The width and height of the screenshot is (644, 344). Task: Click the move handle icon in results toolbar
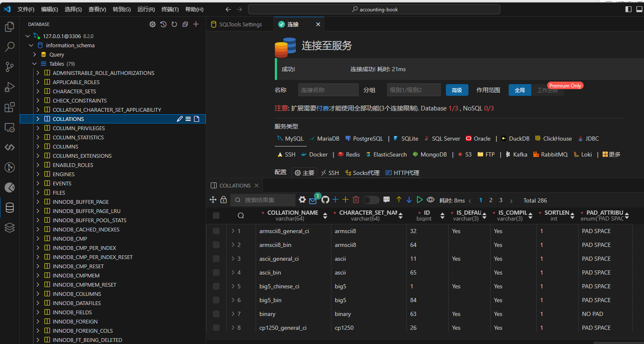coord(213,200)
